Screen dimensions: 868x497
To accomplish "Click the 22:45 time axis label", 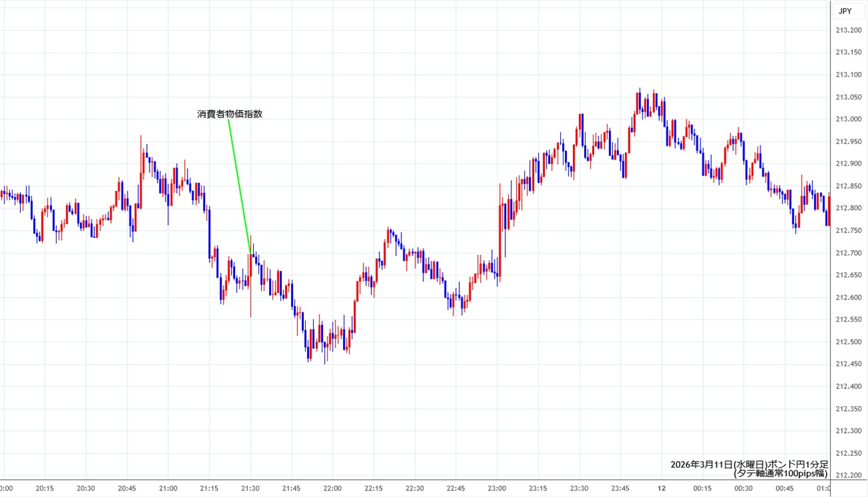I will [x=456, y=488].
